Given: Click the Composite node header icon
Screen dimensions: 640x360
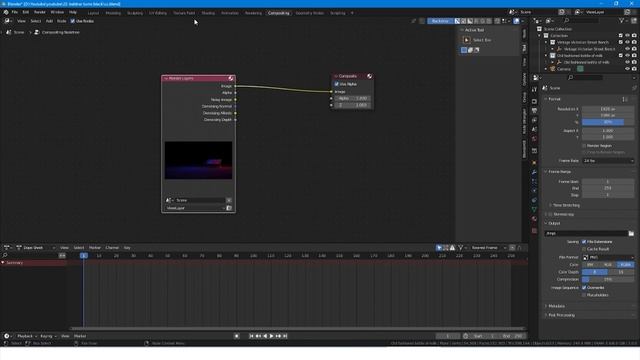Looking at the screenshot, I should [x=369, y=76].
